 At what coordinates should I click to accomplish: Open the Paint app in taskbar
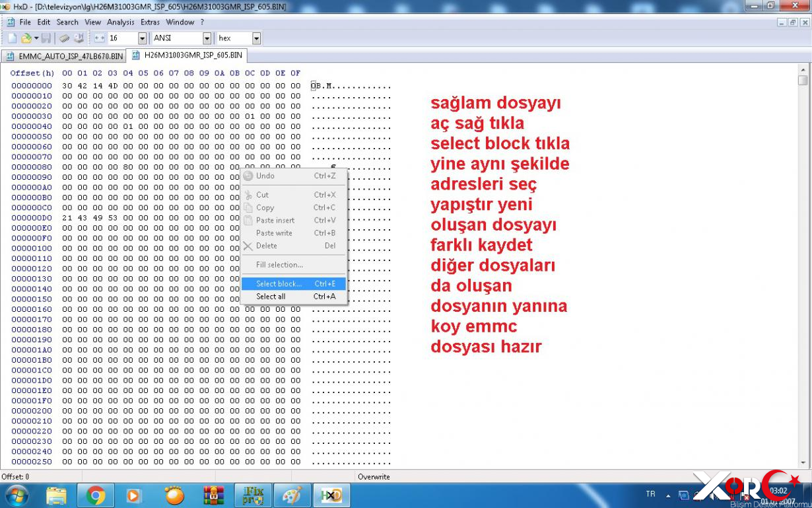pos(292,495)
